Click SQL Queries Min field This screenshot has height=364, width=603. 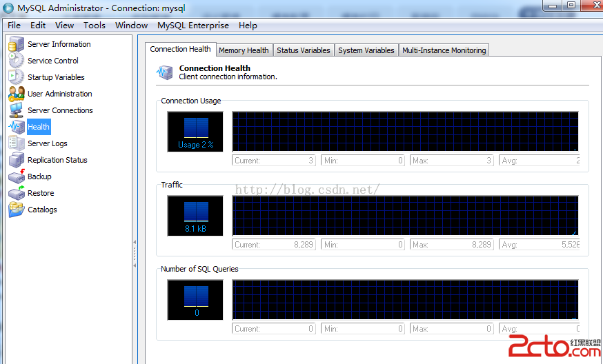363,329
